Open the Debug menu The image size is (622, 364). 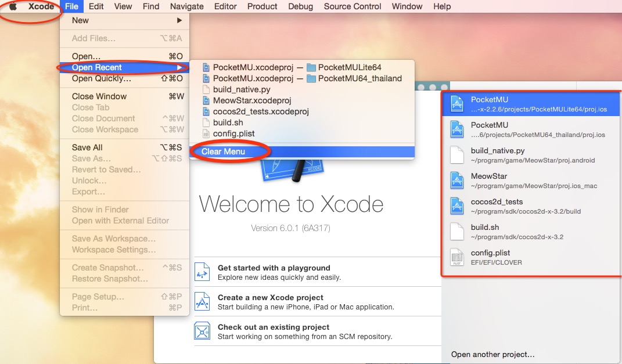pos(300,6)
